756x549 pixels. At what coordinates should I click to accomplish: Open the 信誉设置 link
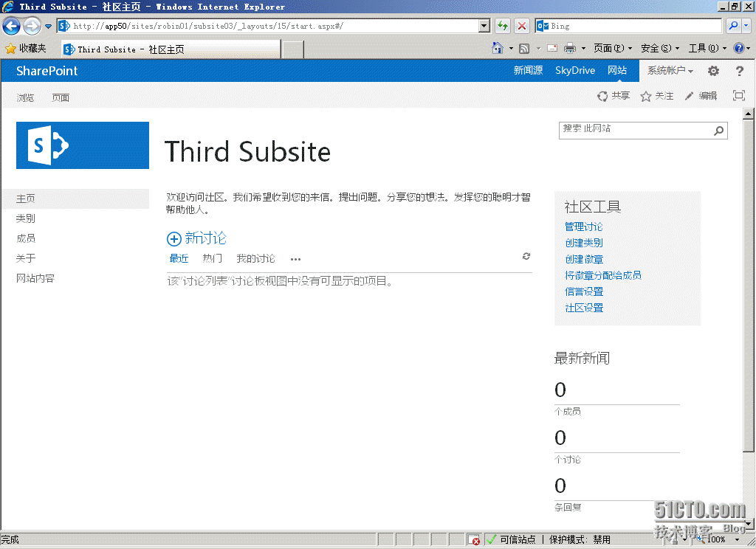tap(584, 291)
